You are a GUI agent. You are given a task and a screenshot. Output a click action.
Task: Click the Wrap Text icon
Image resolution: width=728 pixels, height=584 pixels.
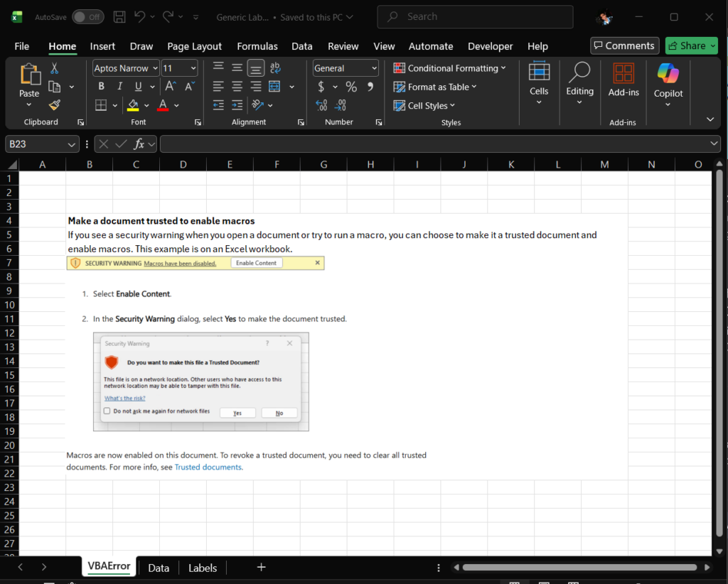275,68
